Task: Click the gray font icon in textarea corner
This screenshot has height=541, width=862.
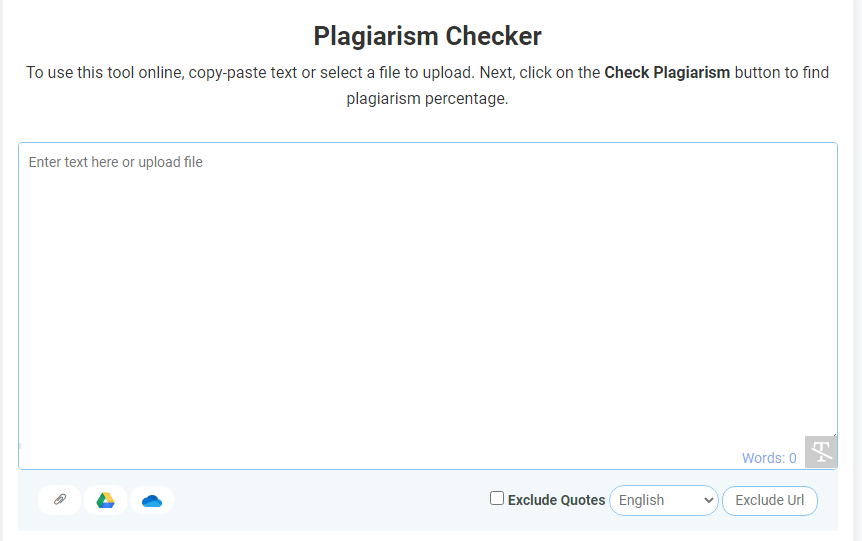Action: 820,451
